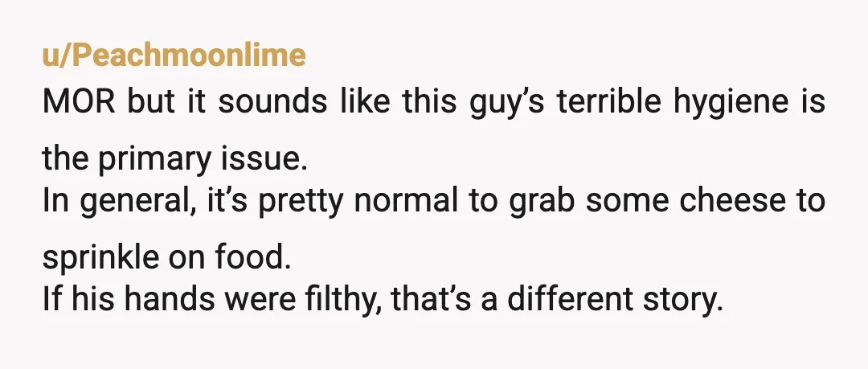Click the word "sounds" in the first line
The width and height of the screenshot is (868, 369).
click(x=272, y=102)
